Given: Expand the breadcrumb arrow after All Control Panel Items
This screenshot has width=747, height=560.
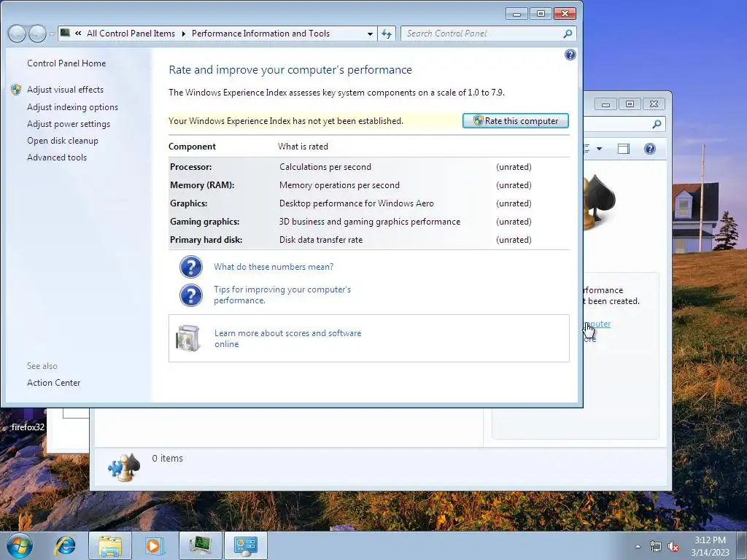Looking at the screenshot, I should click(183, 34).
